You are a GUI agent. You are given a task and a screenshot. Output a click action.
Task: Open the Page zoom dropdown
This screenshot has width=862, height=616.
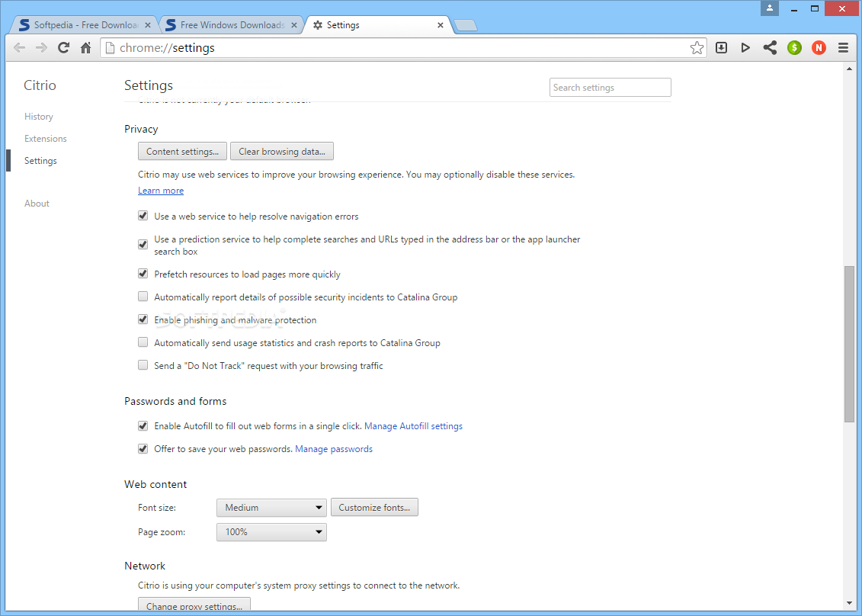(271, 532)
